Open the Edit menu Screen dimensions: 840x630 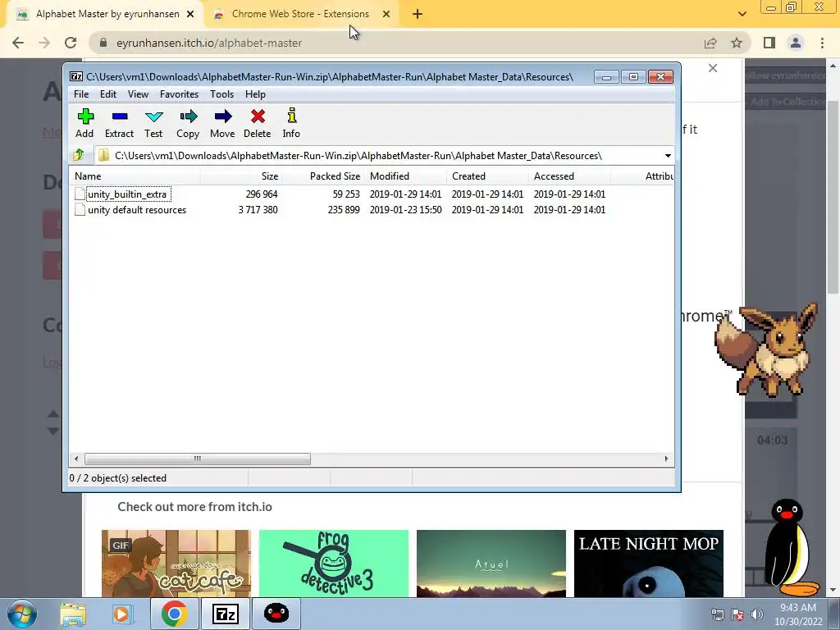pyautogui.click(x=107, y=94)
